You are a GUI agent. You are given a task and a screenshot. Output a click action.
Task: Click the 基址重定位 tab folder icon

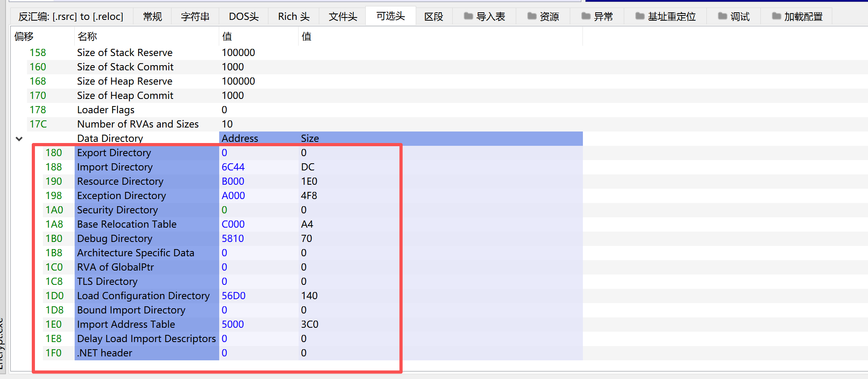(x=640, y=16)
